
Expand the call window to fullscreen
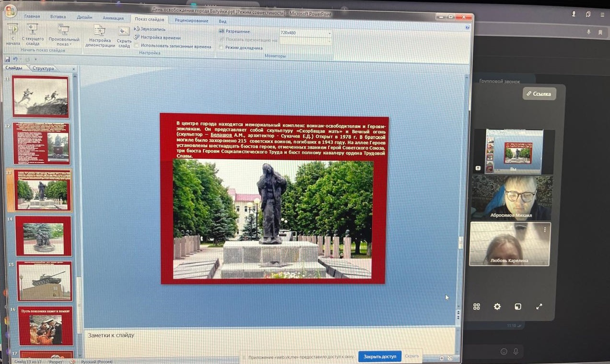(539, 306)
